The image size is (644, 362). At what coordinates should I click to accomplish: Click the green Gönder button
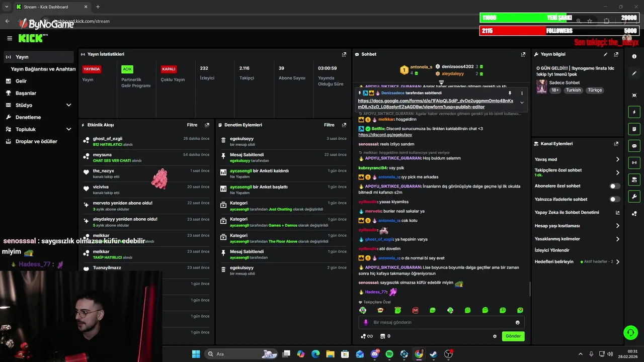pos(513,336)
